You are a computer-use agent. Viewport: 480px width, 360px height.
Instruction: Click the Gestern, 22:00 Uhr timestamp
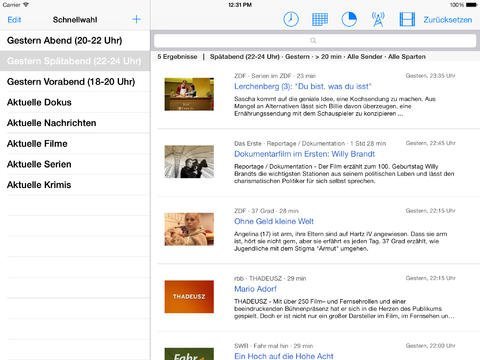430,346
